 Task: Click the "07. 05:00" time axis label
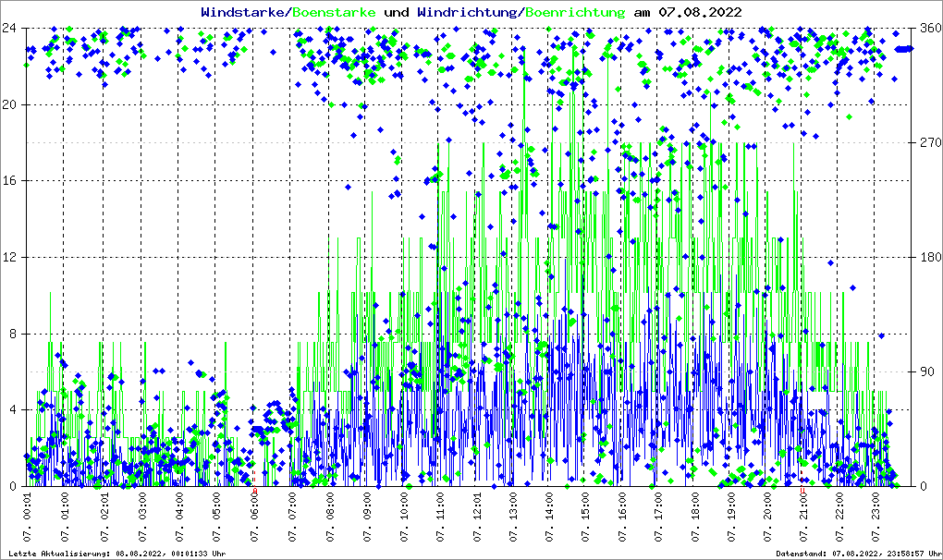(216, 517)
